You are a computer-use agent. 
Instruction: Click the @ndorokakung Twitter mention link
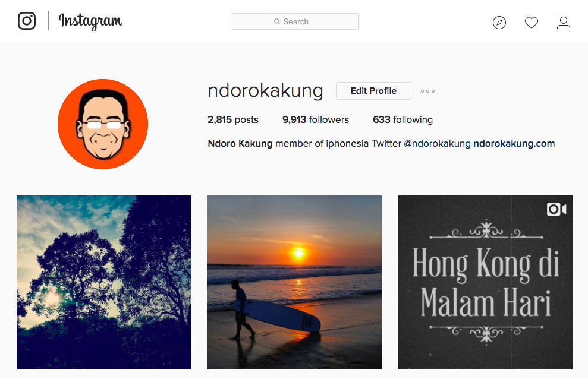tap(437, 143)
